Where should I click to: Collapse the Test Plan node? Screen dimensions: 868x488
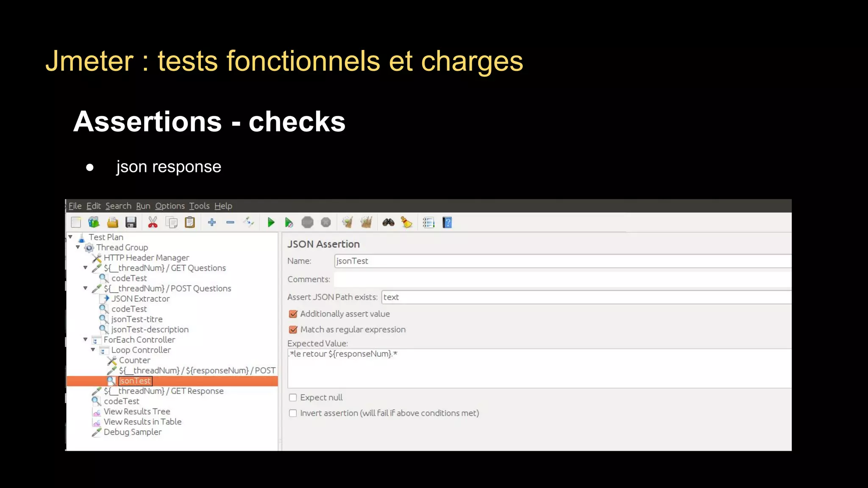tap(70, 237)
